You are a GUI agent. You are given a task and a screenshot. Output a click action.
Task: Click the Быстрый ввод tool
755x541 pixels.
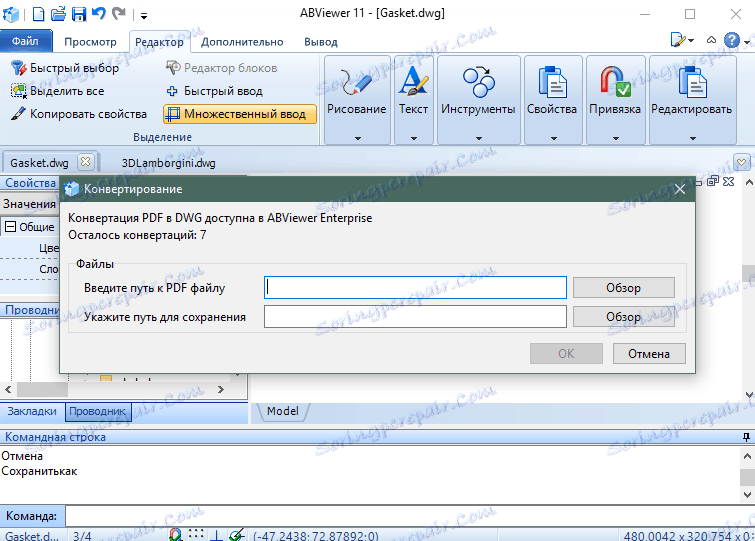tap(214, 90)
